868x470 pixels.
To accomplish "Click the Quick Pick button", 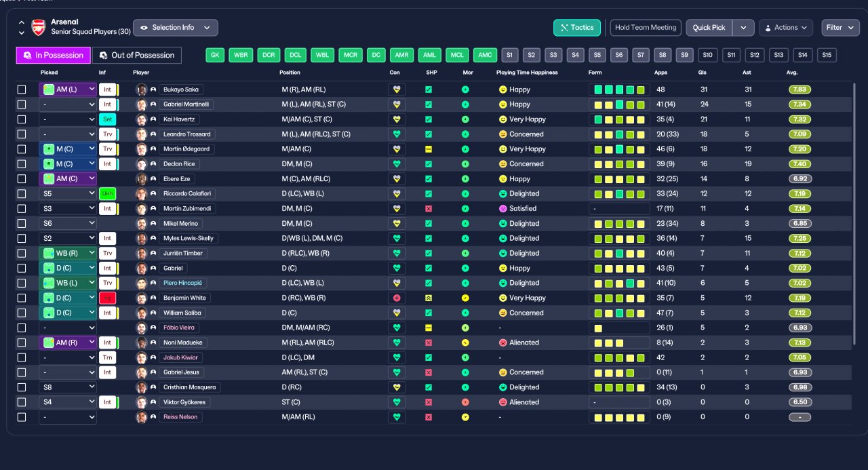I will click(x=709, y=28).
